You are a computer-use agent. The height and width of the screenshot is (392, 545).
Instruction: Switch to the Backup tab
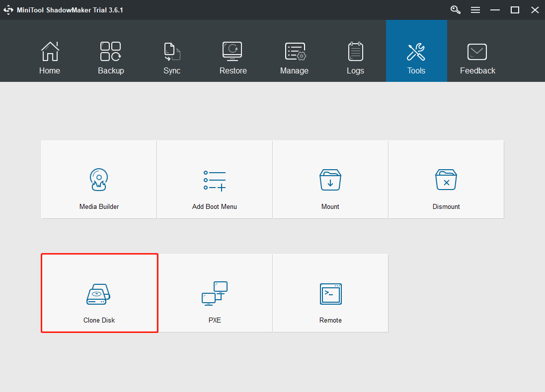pyautogui.click(x=111, y=51)
